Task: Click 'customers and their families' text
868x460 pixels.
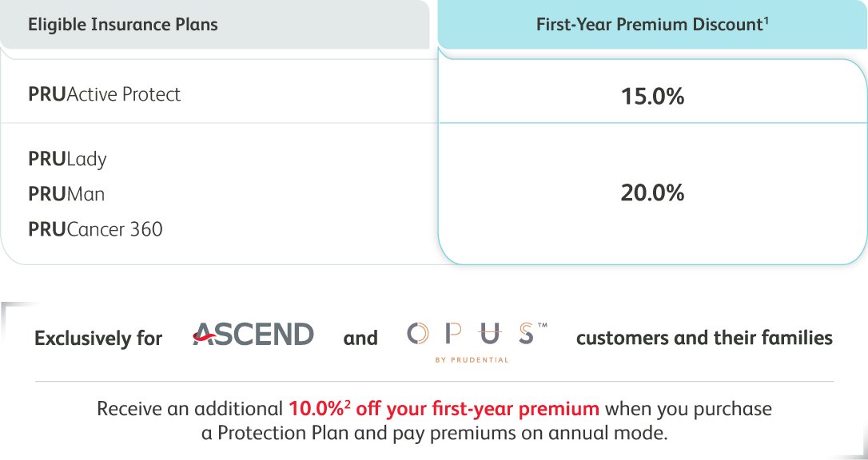Action: (705, 337)
